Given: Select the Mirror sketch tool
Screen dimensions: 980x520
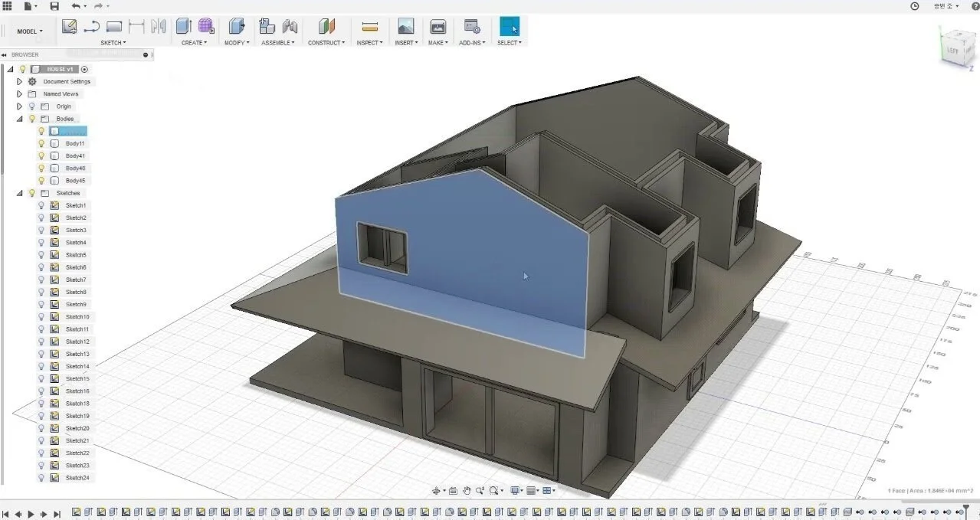Looking at the screenshot, I should pyautogui.click(x=159, y=27).
